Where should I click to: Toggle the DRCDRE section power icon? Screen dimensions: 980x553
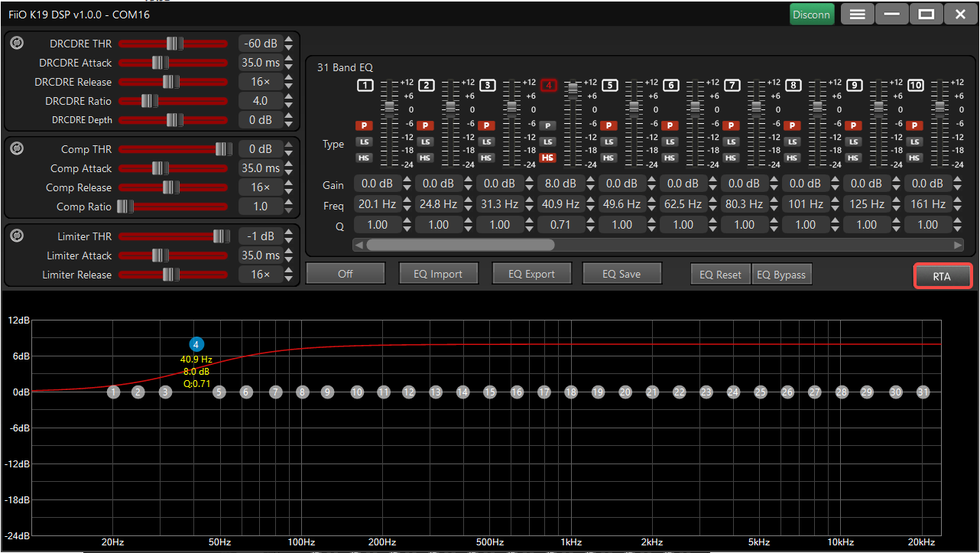pyautogui.click(x=17, y=43)
